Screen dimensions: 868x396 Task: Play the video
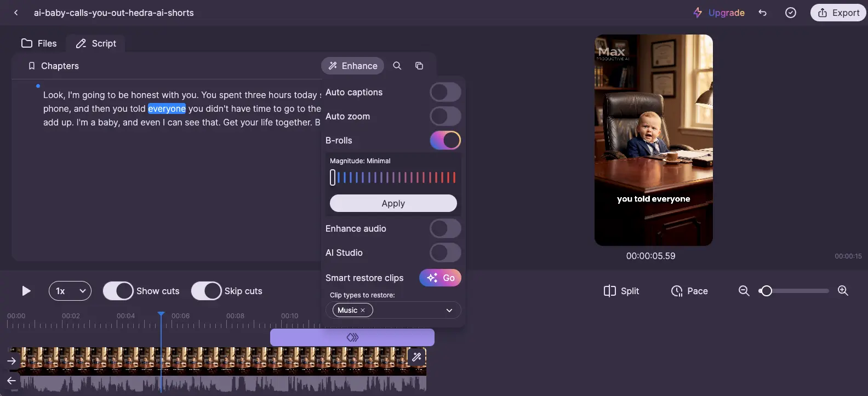[x=26, y=291]
